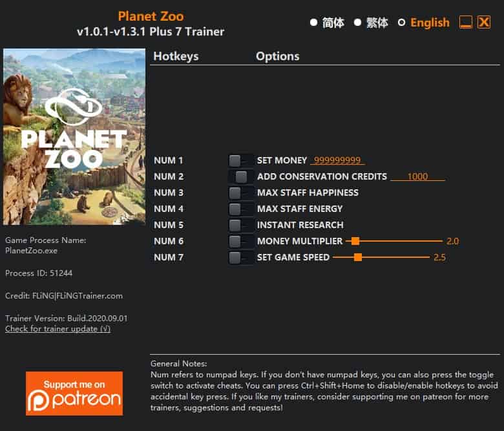The height and width of the screenshot is (431, 504).
Task: Click the Set Game Speed slider handle
Action: click(358, 257)
